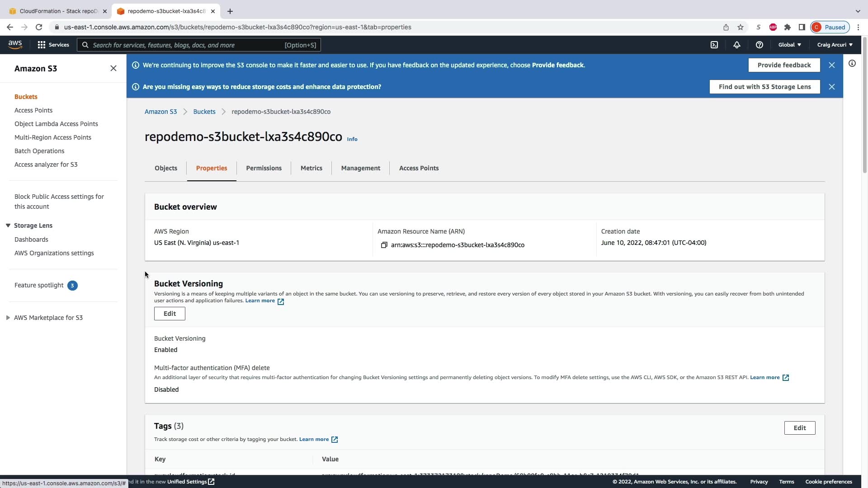Bookmark page with the star icon
This screenshot has height=488, width=868.
pyautogui.click(x=741, y=27)
